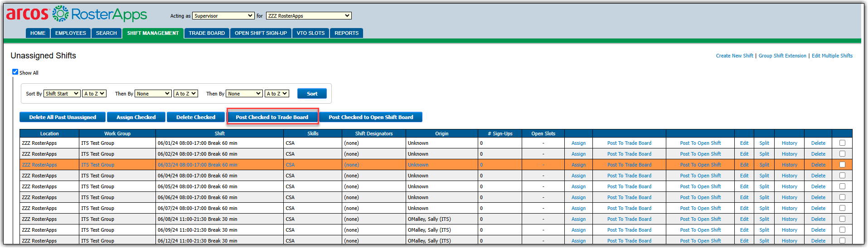
Task: Open the Sort By Shift Start dropdown
Action: pos(62,94)
